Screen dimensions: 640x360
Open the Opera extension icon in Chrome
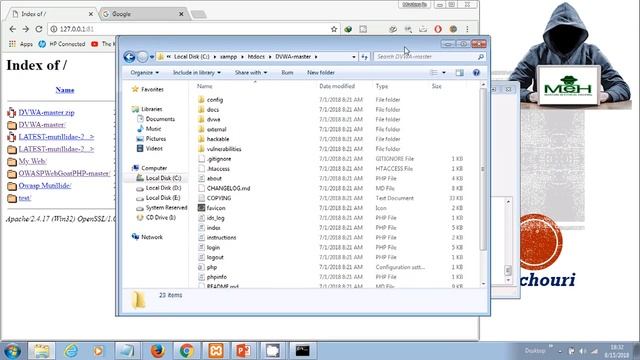pyautogui.click(x=438, y=29)
